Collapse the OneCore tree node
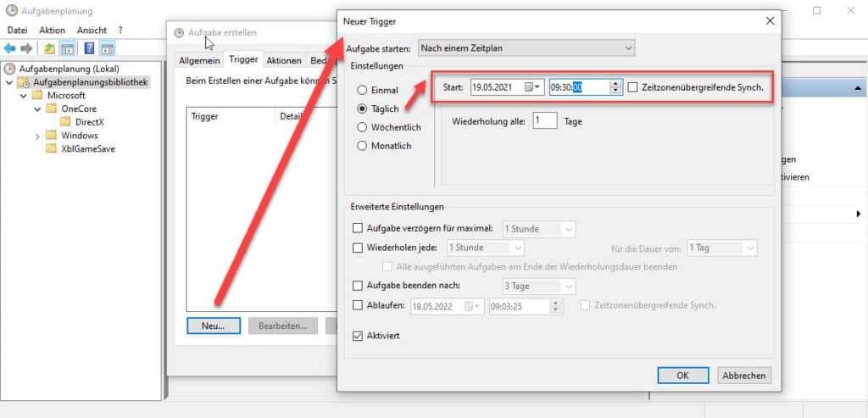The image size is (868, 418). (x=37, y=109)
